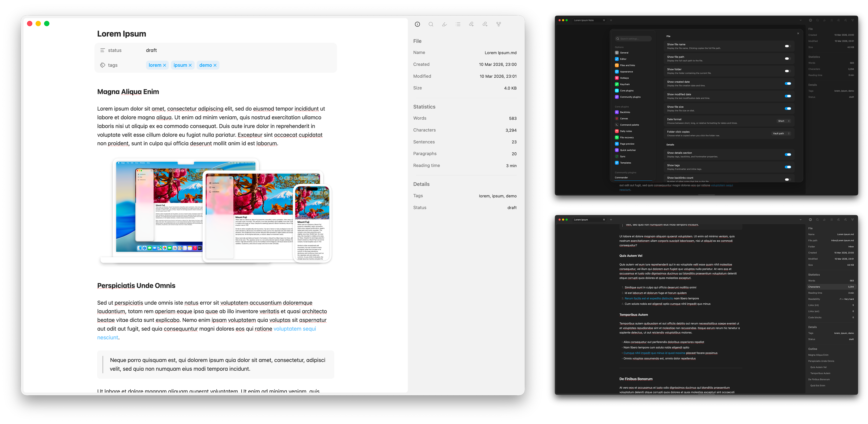The image size is (868, 424).
Task: Open the Folder click copies Vault path dropdown
Action: point(781,134)
